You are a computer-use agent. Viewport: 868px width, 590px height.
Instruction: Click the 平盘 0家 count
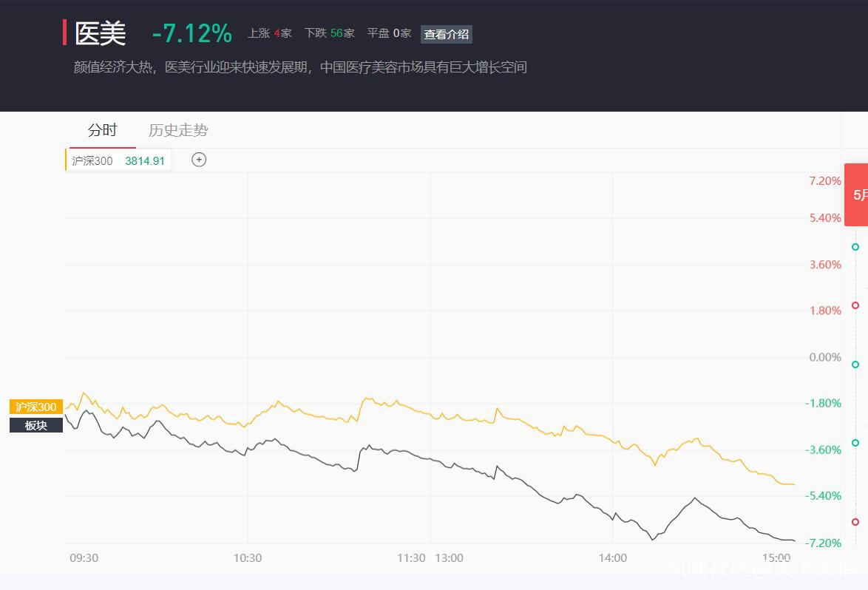tap(389, 33)
